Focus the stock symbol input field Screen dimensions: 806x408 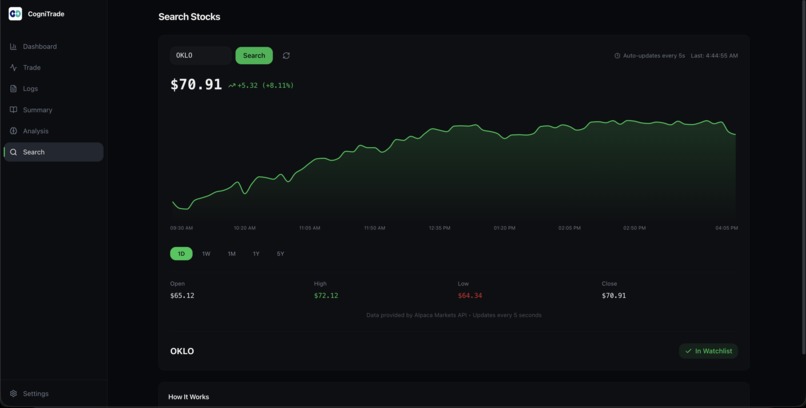pos(200,55)
